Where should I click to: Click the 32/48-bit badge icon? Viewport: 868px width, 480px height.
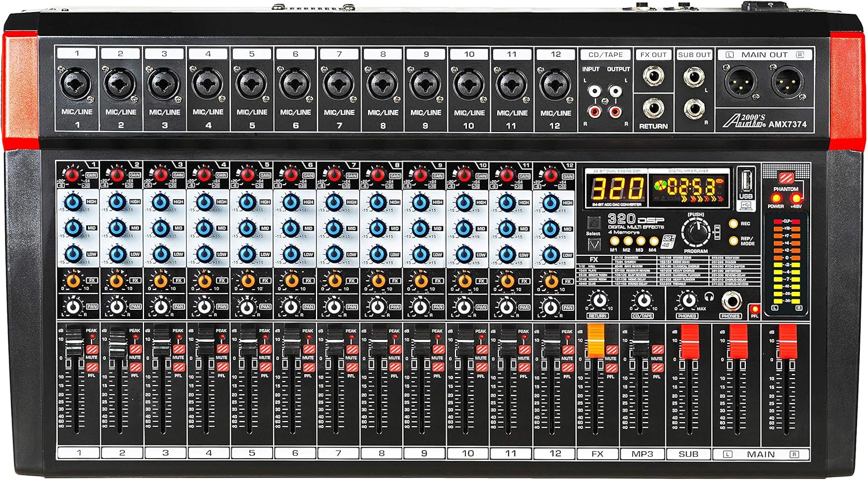pyautogui.click(x=668, y=242)
